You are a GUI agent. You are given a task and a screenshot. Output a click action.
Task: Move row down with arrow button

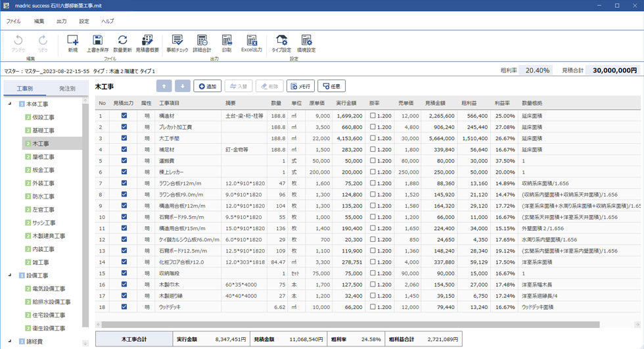coord(183,86)
